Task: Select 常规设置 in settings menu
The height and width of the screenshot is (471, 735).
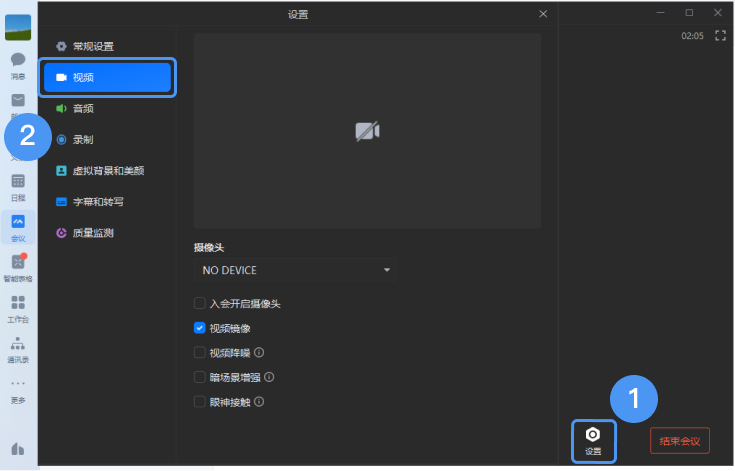Action: pyautogui.click(x=92, y=46)
